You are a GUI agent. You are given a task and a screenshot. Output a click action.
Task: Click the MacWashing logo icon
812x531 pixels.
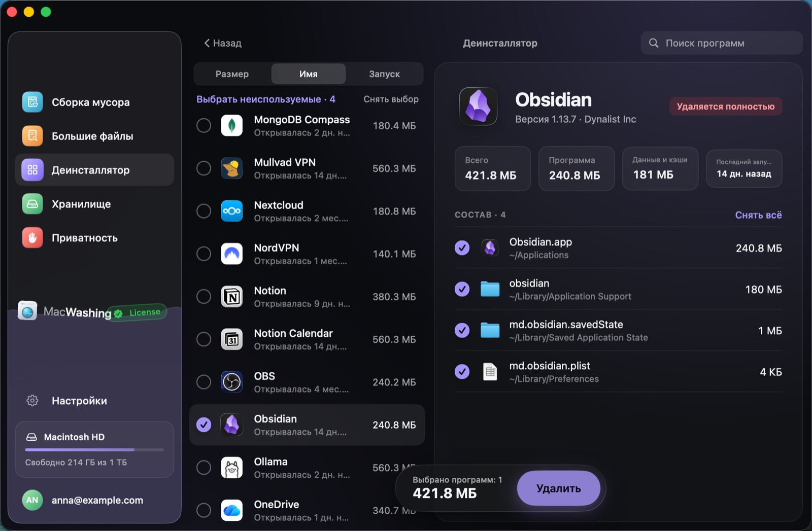coord(27,310)
